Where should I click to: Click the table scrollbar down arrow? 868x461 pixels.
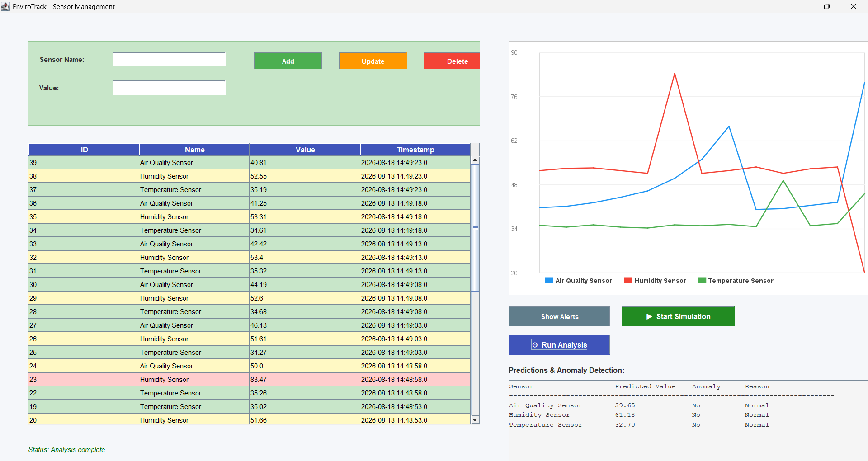pyautogui.click(x=475, y=420)
